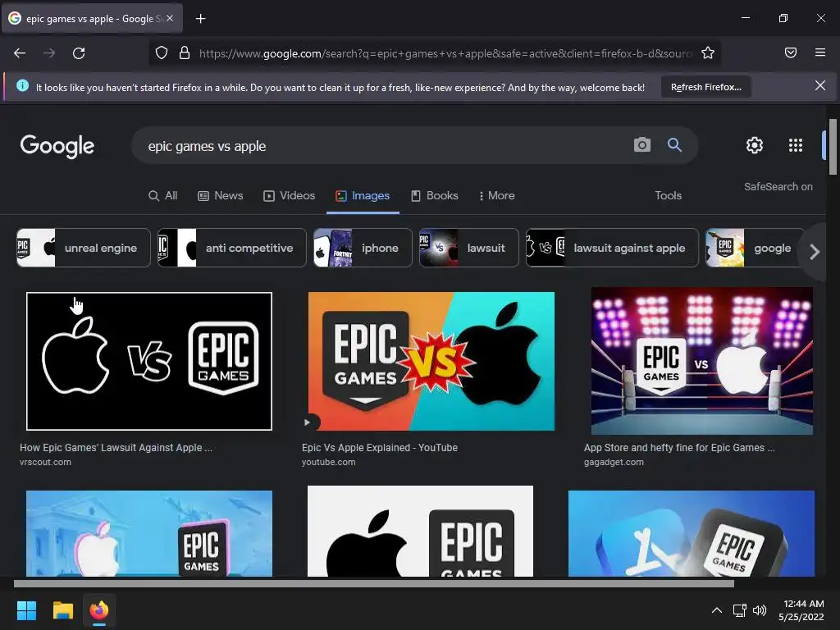Image resolution: width=840 pixels, height=630 pixels.
Task: Switch to the Books tab
Action: click(x=435, y=195)
